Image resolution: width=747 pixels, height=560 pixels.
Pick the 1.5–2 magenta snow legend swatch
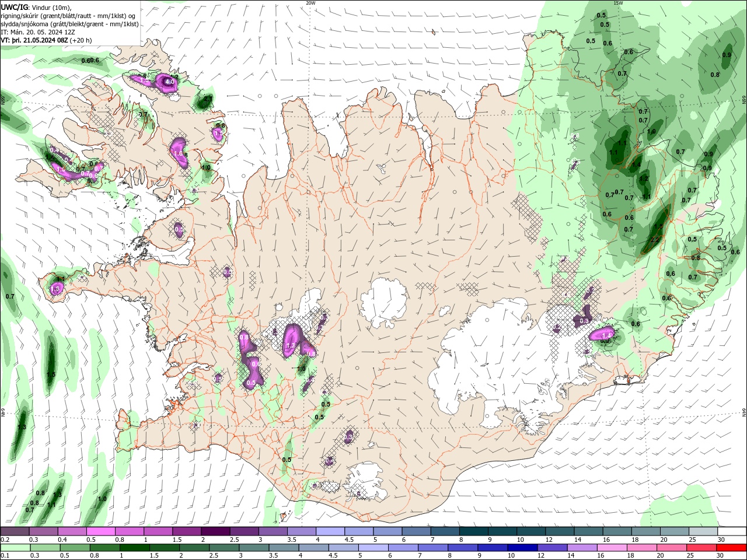[x=187, y=531]
